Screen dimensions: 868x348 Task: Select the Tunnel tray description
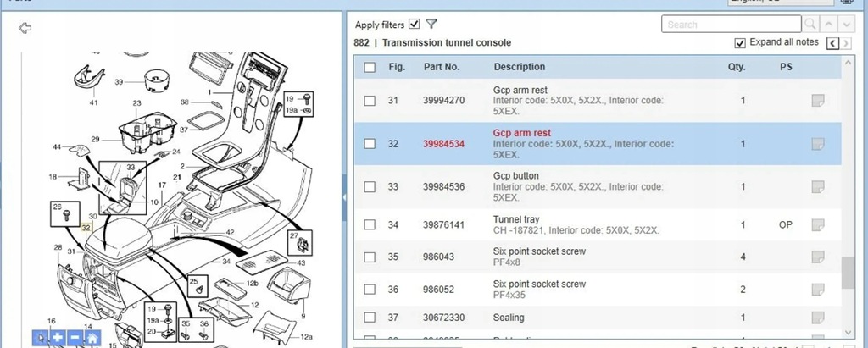pyautogui.click(x=516, y=219)
